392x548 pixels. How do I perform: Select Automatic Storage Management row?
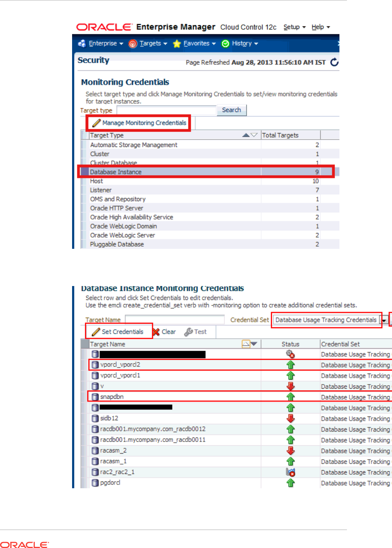(210, 145)
